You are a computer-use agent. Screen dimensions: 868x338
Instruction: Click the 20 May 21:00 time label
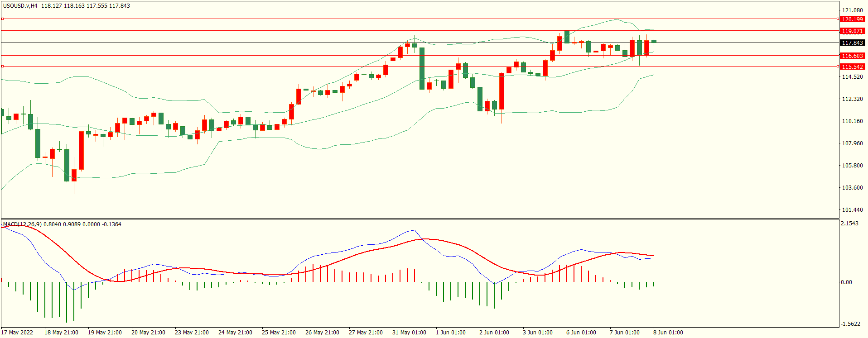(x=148, y=333)
